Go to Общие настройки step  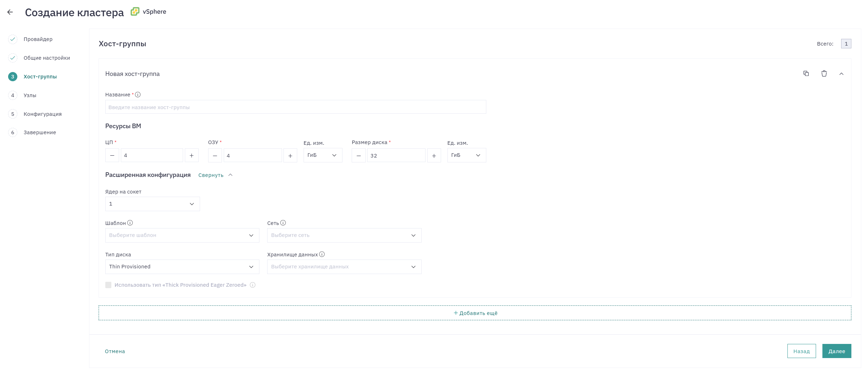point(47,58)
